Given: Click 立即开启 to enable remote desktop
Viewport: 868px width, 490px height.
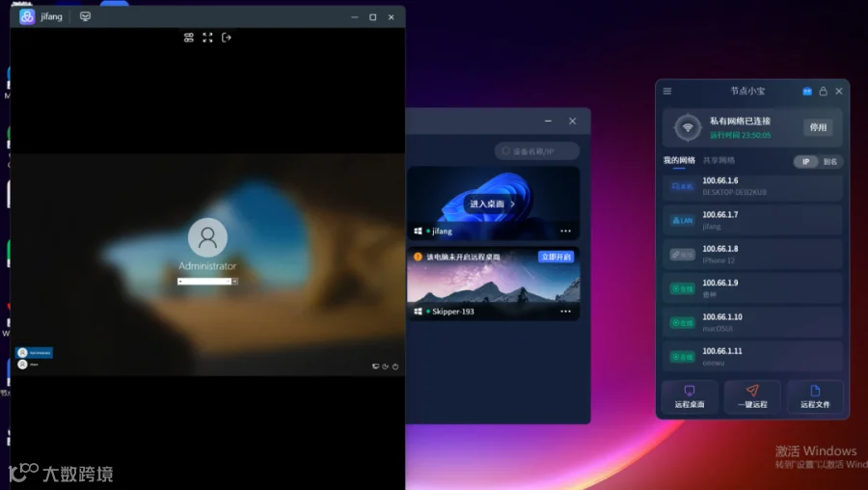Looking at the screenshot, I should [556, 257].
